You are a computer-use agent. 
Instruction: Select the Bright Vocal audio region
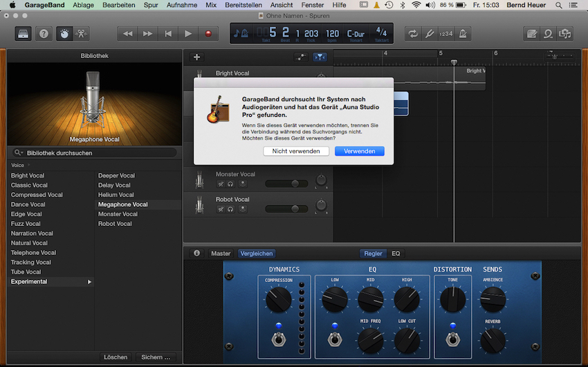[x=410, y=78]
